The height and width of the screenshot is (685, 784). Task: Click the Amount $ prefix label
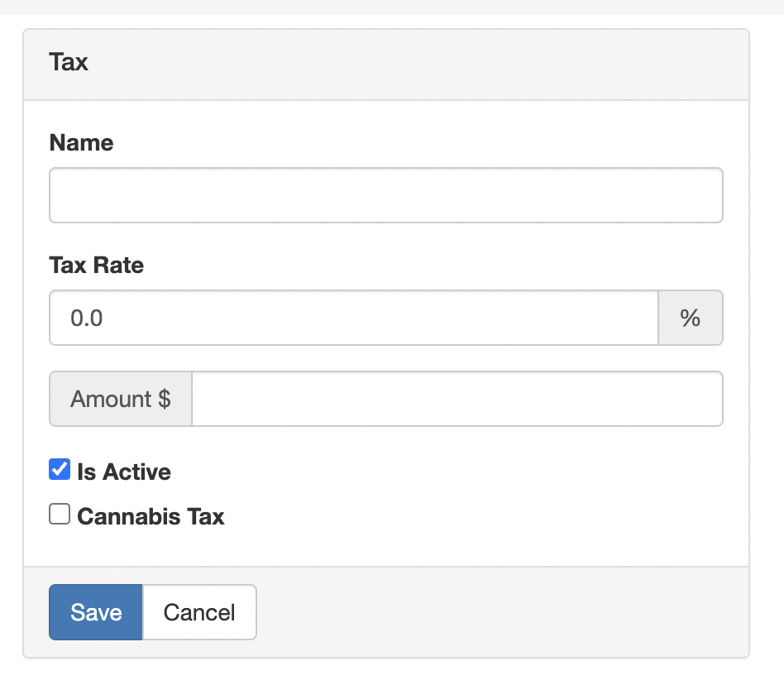[x=121, y=399]
